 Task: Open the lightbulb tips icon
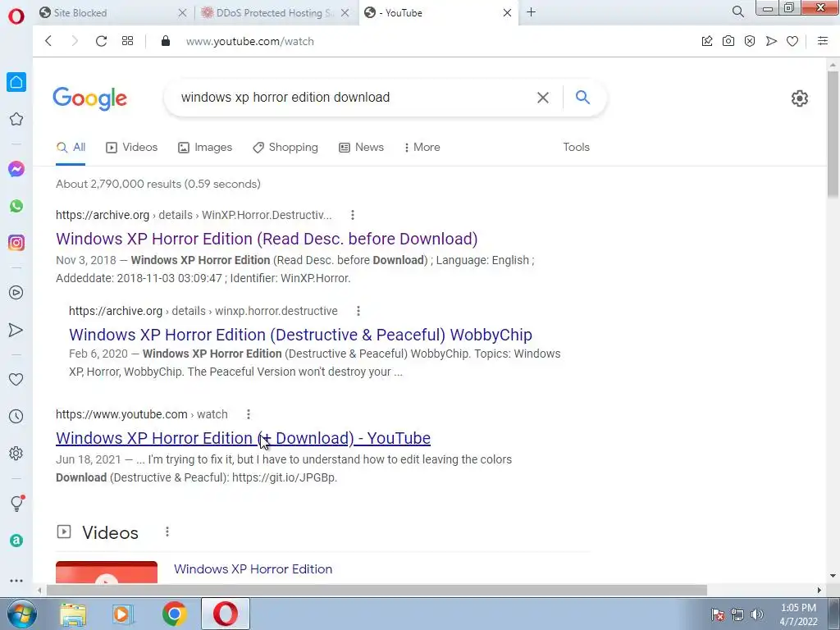pyautogui.click(x=17, y=503)
